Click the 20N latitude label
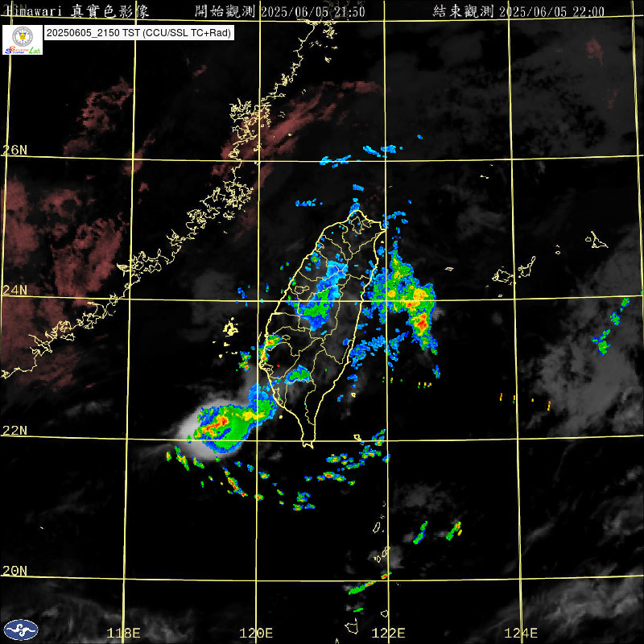 point(14,571)
